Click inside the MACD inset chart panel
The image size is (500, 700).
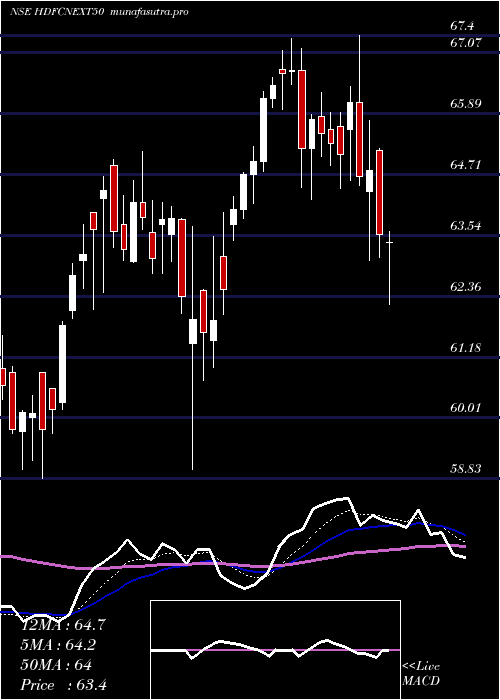point(275,650)
